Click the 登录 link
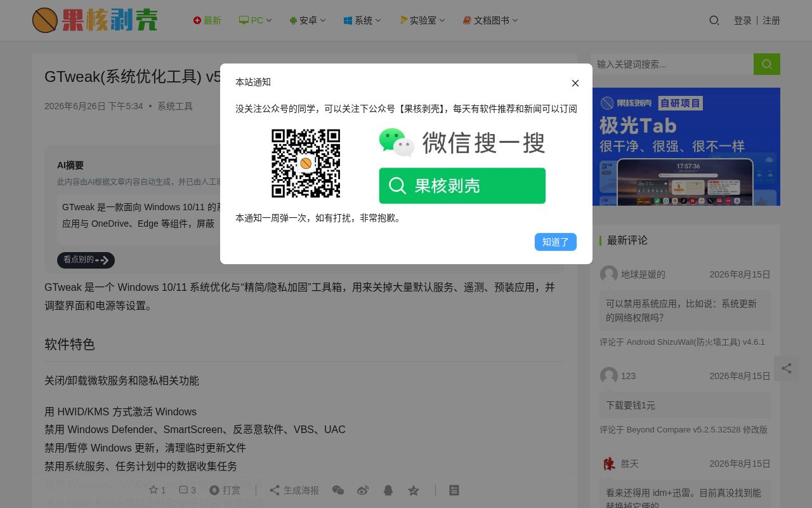This screenshot has width=812, height=508. (x=743, y=20)
